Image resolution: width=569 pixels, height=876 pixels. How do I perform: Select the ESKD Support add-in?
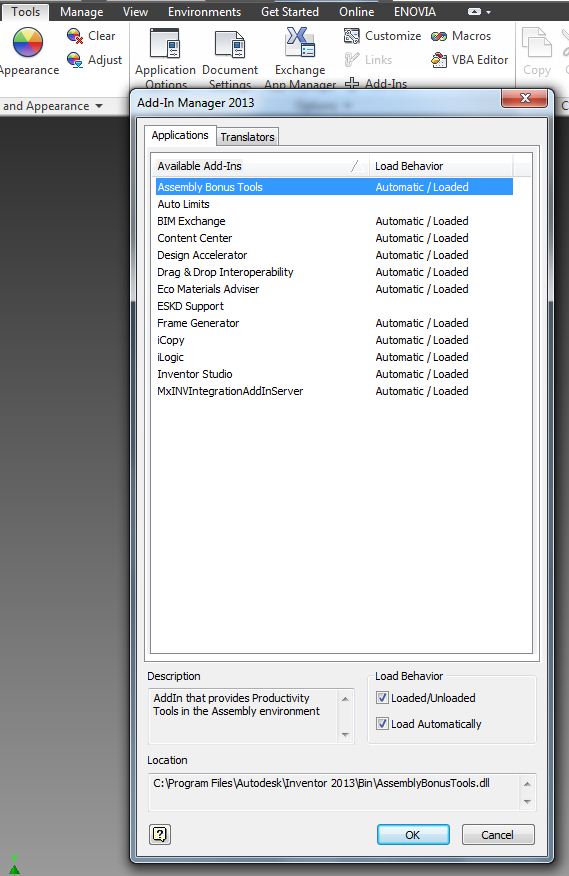[x=334, y=306]
